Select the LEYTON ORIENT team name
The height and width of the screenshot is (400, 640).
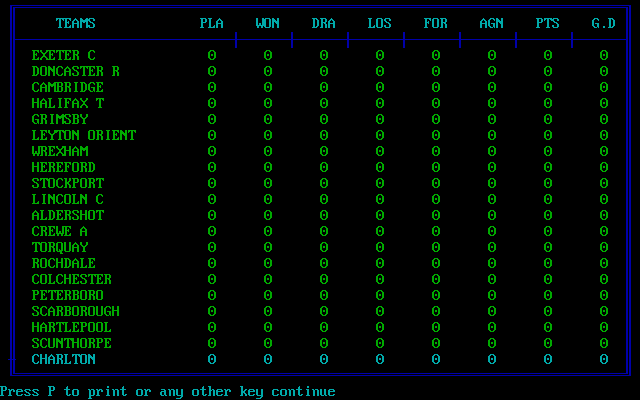[84, 135]
